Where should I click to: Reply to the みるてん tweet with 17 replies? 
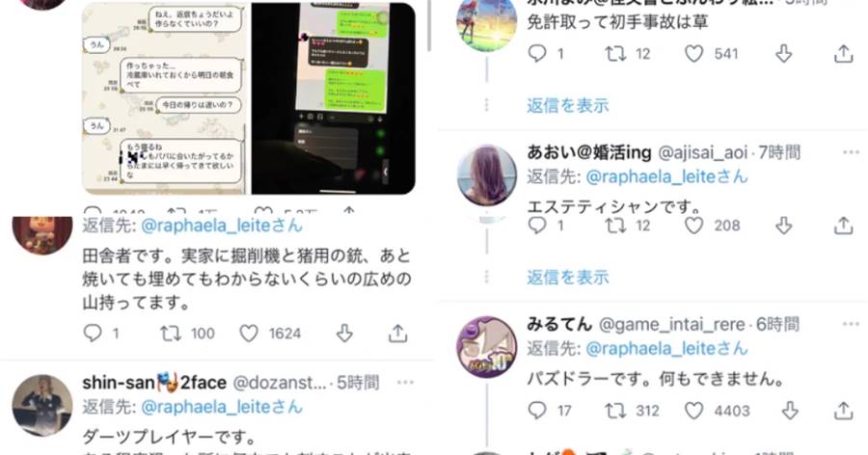(537, 410)
